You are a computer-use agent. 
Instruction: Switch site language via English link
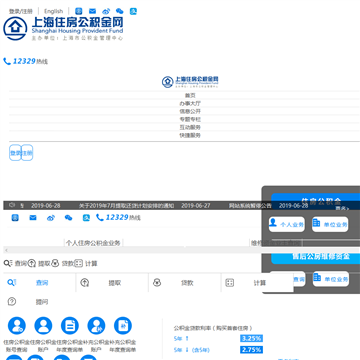[53, 11]
